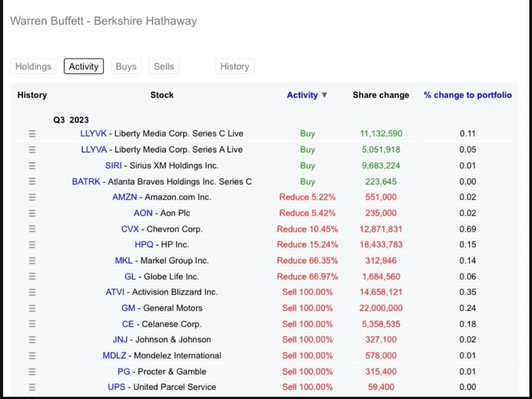Click portfolio change value 0.35
The width and height of the screenshot is (532, 399).
click(468, 292)
